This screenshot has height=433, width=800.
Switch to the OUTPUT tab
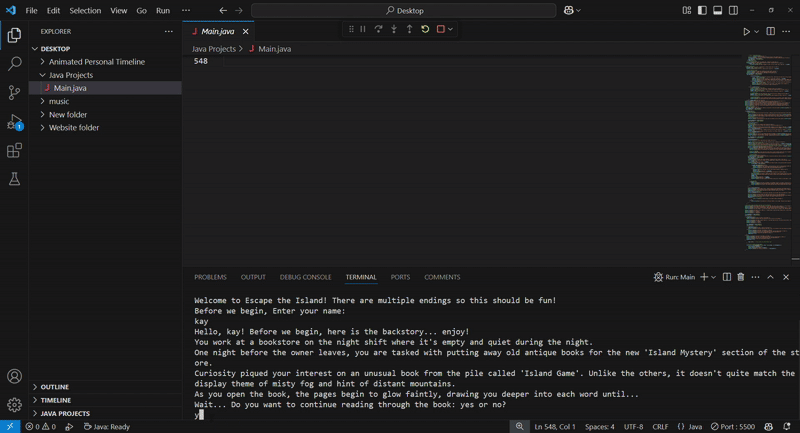(x=253, y=277)
